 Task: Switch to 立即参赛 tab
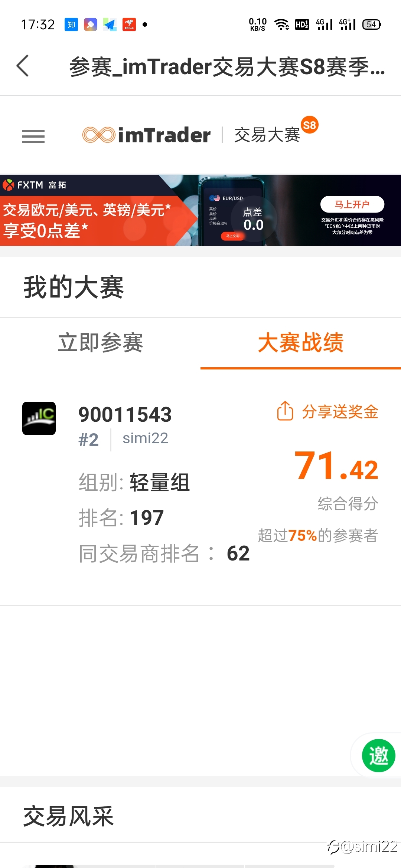coord(100,342)
